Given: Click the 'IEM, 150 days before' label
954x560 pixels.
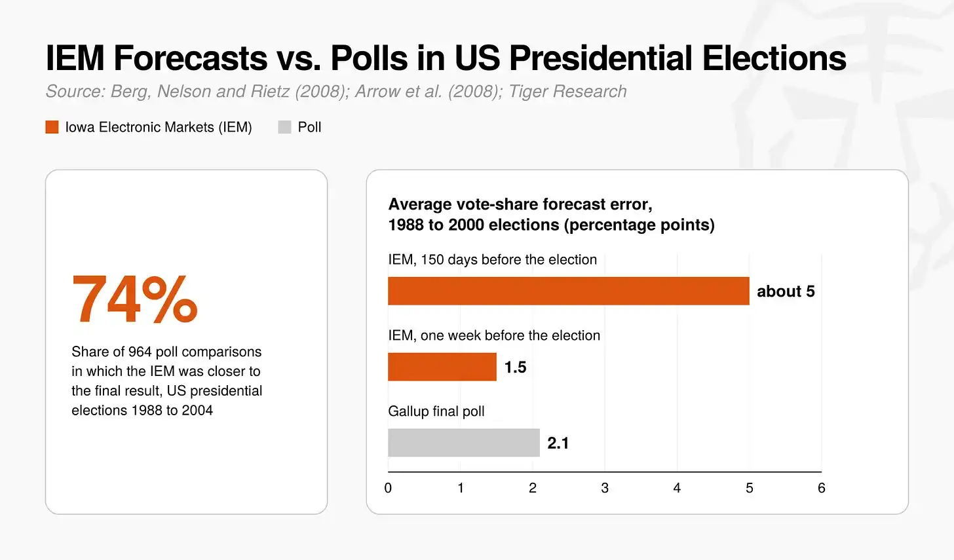Looking at the screenshot, I should pos(493,259).
